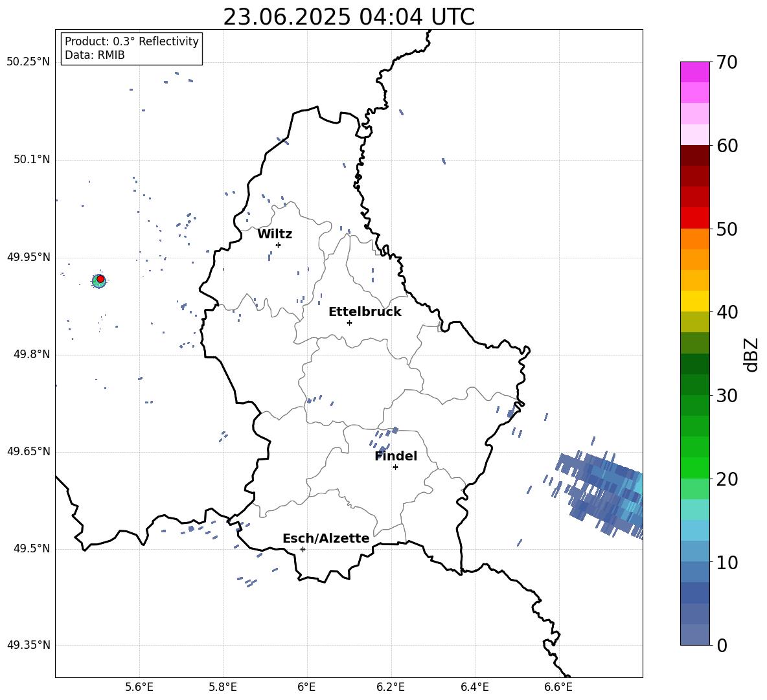Click the 49.95°N latitude label
Image resolution: width=767 pixels, height=700 pixels.
(x=29, y=257)
